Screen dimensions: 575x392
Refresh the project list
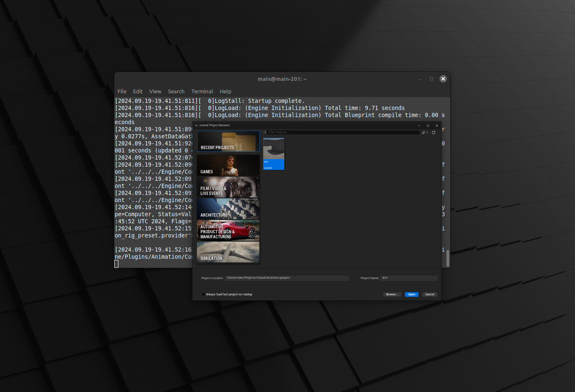(x=434, y=132)
